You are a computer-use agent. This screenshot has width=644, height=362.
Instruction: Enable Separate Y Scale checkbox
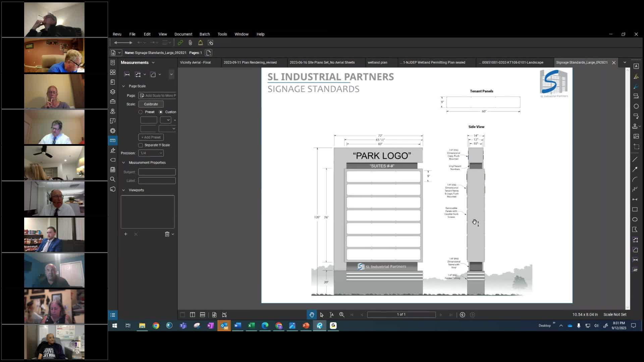tap(141, 145)
